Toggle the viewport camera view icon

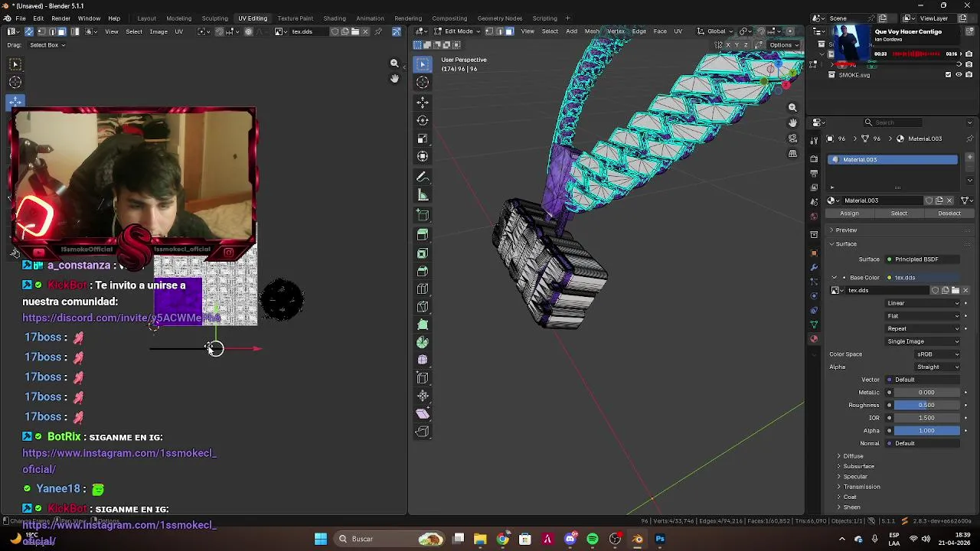pyautogui.click(x=792, y=139)
